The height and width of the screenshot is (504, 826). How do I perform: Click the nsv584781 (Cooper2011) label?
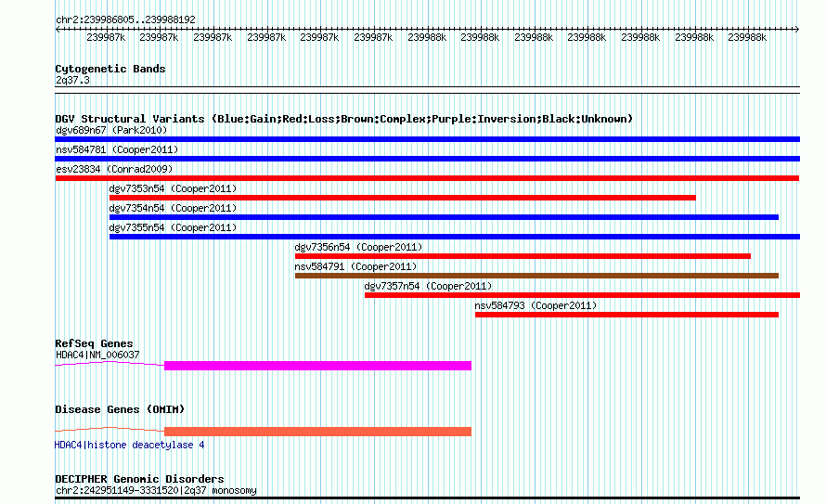[x=117, y=149]
